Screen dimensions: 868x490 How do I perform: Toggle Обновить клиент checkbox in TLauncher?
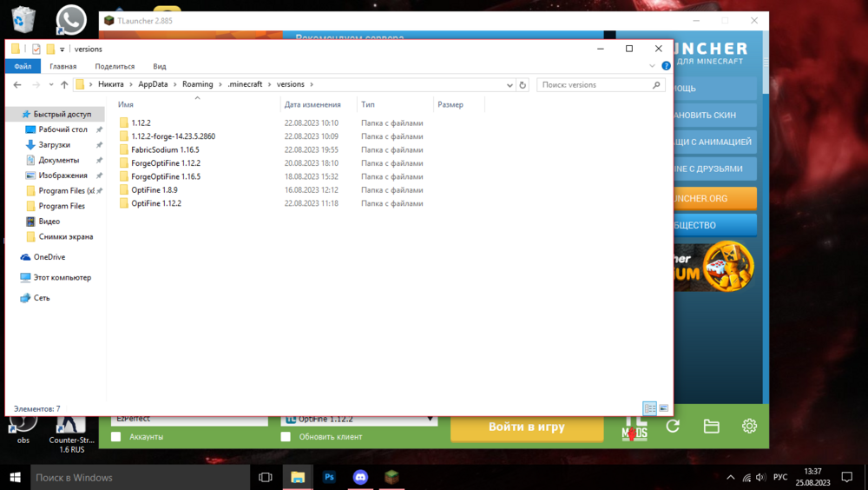point(286,437)
